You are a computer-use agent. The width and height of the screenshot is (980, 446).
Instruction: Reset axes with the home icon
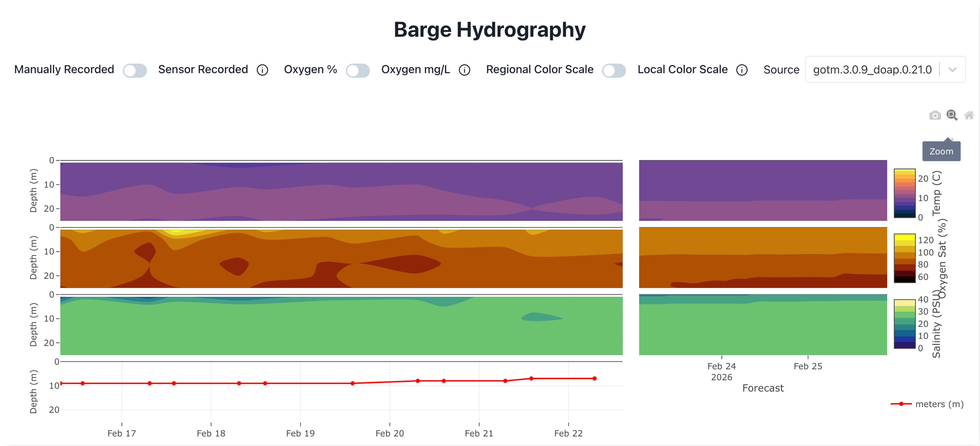pos(969,115)
